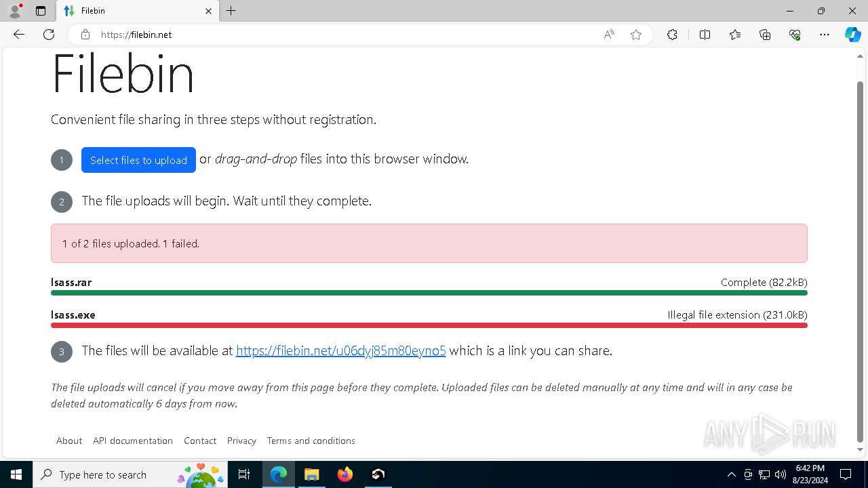Close the Filebin tab

click(x=208, y=11)
